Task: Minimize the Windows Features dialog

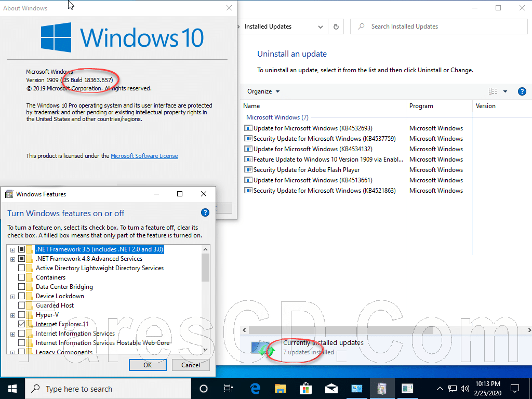Action: coord(156,194)
